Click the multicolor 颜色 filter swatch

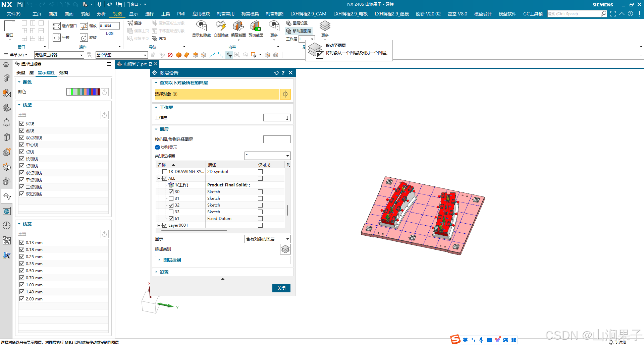coord(83,92)
